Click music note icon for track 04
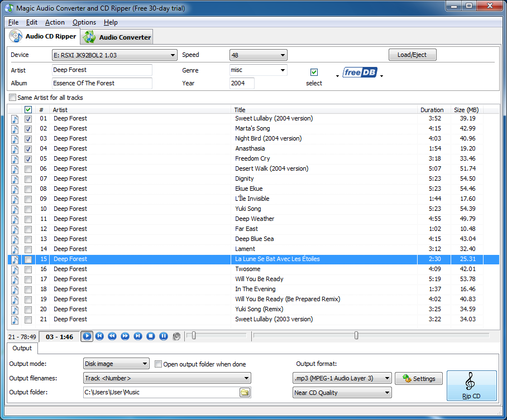The width and height of the screenshot is (507, 420). [x=15, y=149]
